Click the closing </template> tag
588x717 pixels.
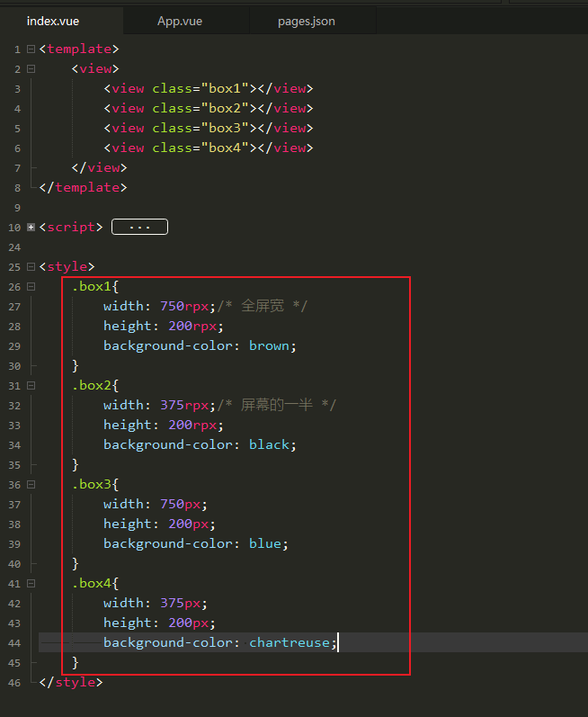coord(83,187)
